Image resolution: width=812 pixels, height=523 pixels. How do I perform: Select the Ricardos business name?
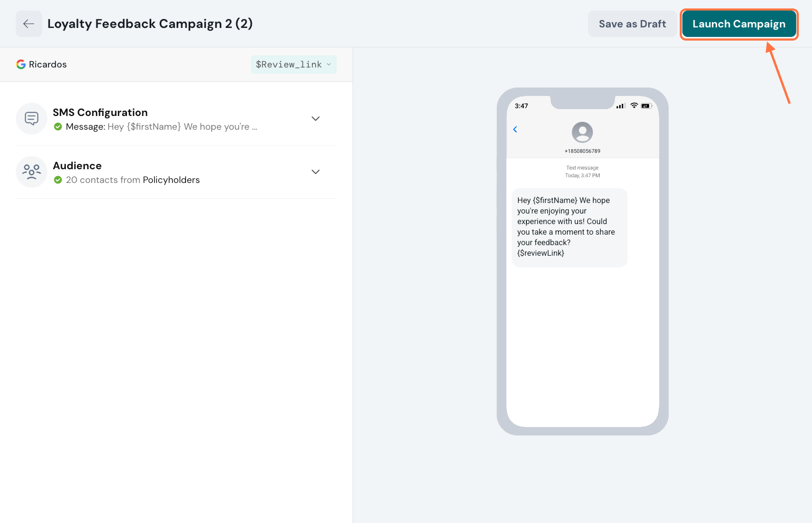coord(48,64)
